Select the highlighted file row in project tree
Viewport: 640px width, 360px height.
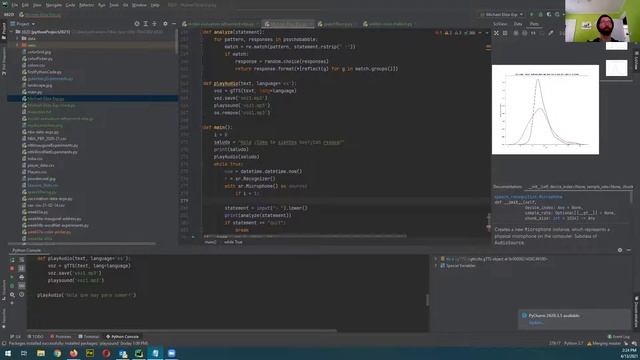92,98
